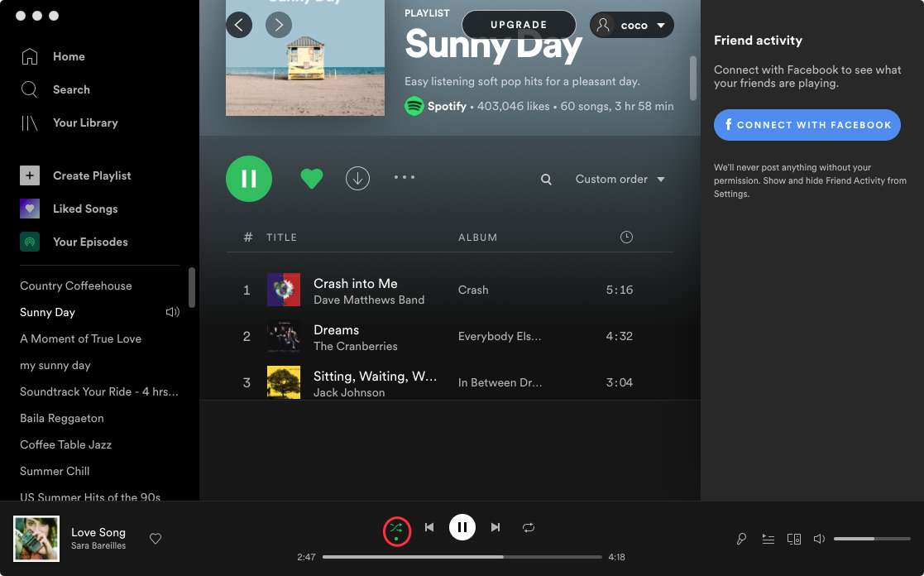
Task: Click the CONNECT WITH FACEBOOK button
Action: pos(807,125)
